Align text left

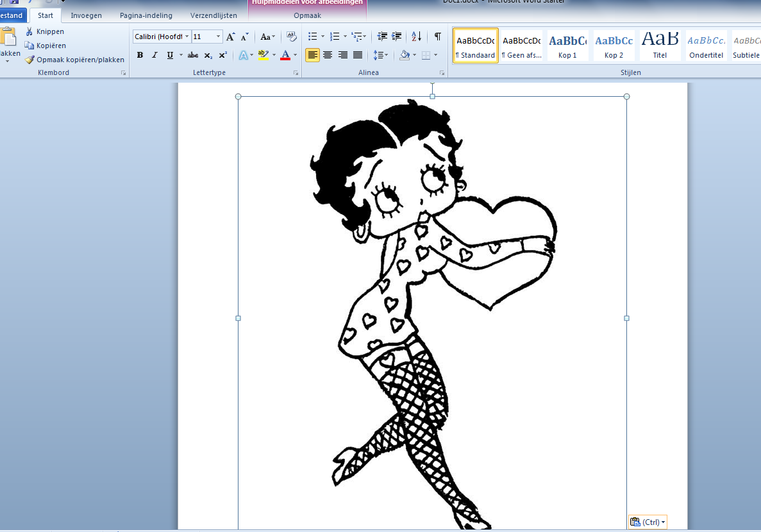click(313, 55)
